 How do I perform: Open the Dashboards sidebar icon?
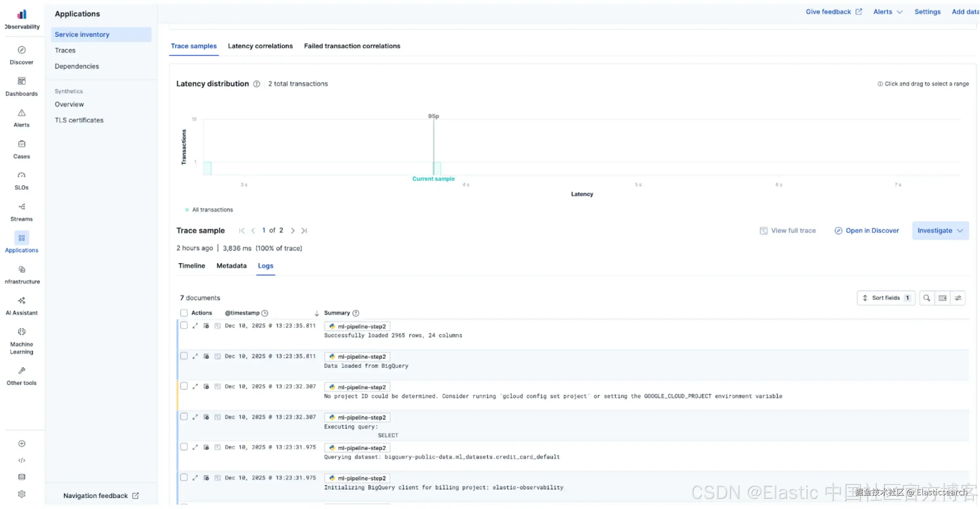point(22,82)
